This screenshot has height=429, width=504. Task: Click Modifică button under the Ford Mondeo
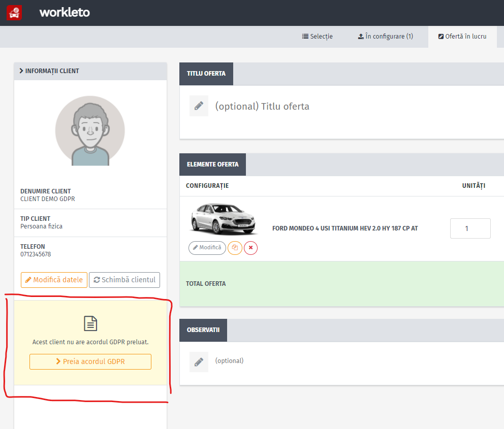tap(207, 248)
